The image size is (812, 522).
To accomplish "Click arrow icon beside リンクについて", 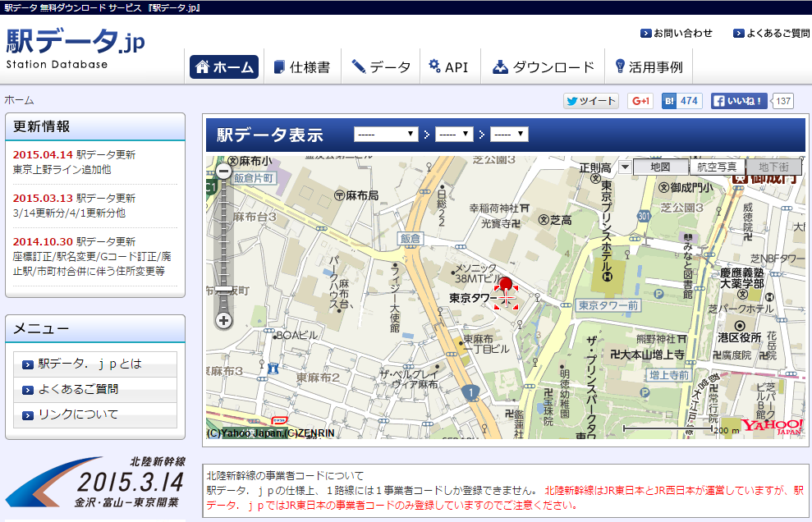I will [28, 415].
